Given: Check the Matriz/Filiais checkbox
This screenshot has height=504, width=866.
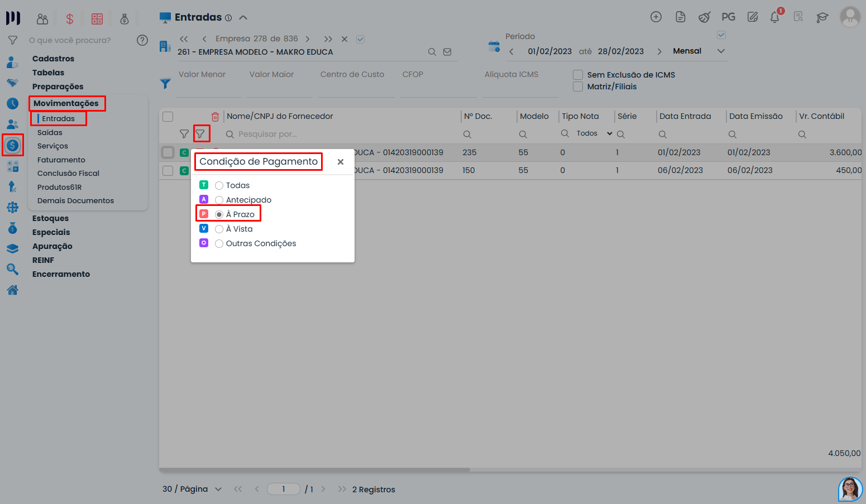Looking at the screenshot, I should [x=578, y=87].
